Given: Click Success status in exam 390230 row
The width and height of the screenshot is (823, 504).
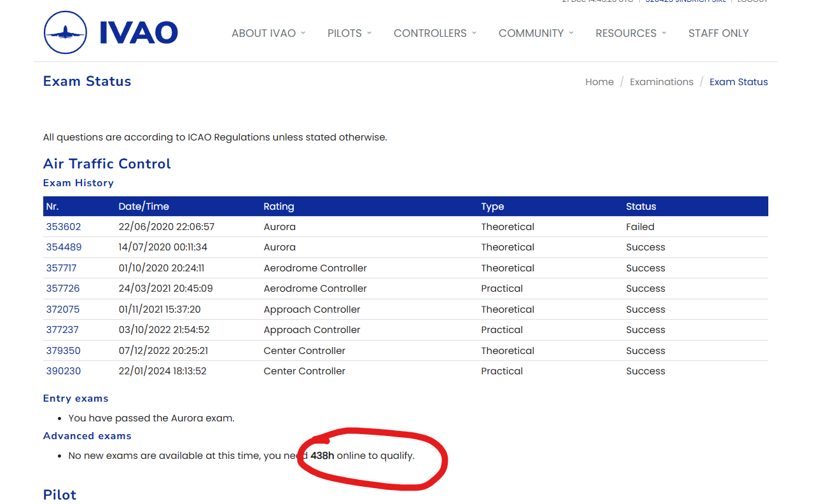Looking at the screenshot, I should coord(646,371).
